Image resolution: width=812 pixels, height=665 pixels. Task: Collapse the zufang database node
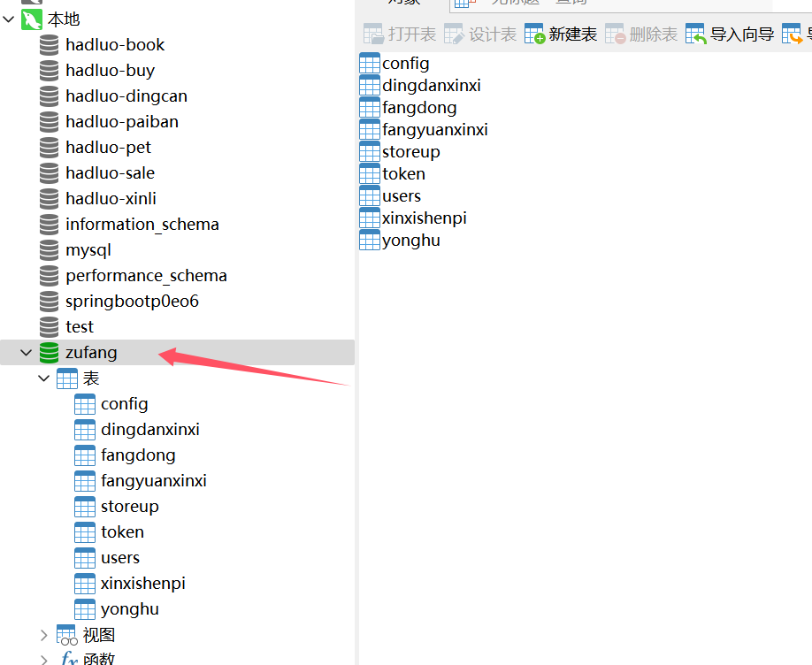(24, 352)
